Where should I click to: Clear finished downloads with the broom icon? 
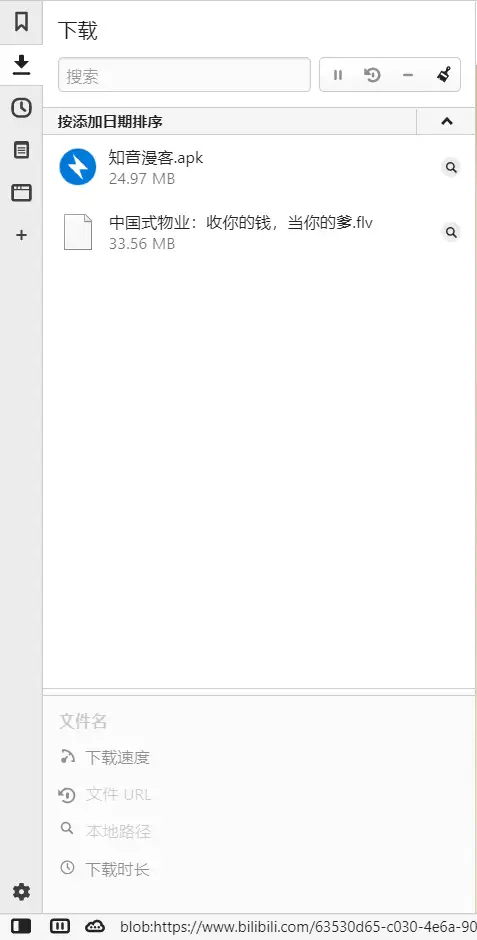pyautogui.click(x=443, y=75)
